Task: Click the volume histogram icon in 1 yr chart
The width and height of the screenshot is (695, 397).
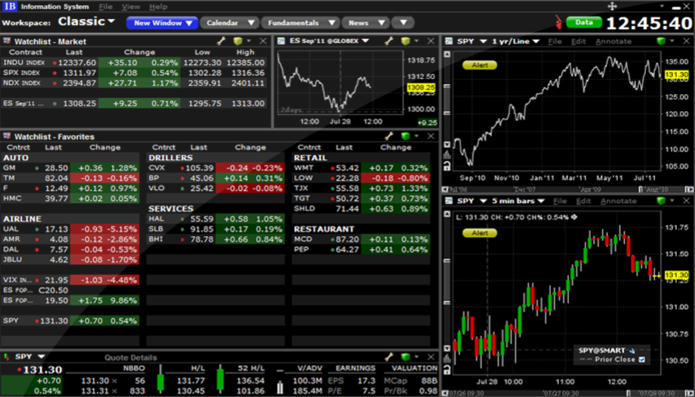Action: pos(447,155)
